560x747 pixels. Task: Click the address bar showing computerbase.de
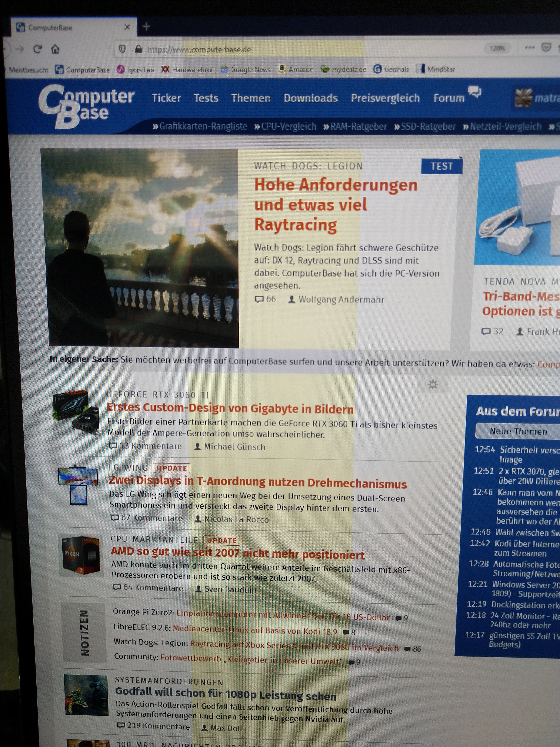point(199,49)
